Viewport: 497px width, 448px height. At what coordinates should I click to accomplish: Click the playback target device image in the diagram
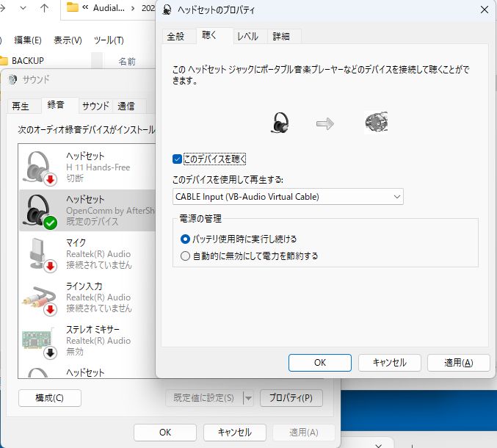tap(376, 122)
